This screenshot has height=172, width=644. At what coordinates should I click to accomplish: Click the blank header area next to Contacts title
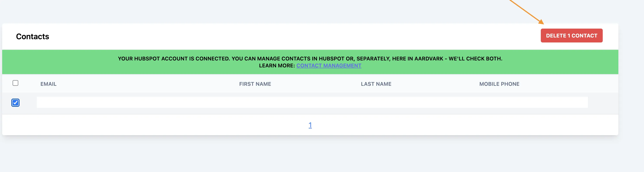click(x=275, y=37)
